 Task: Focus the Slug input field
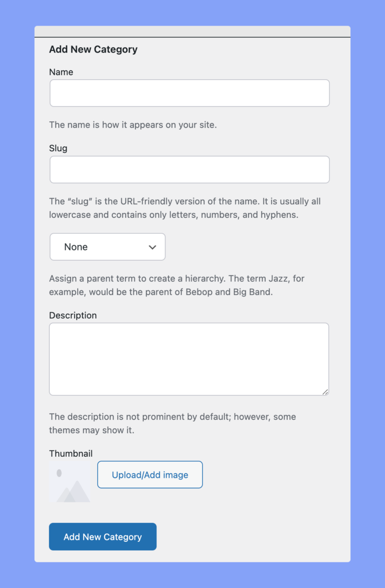pos(189,169)
